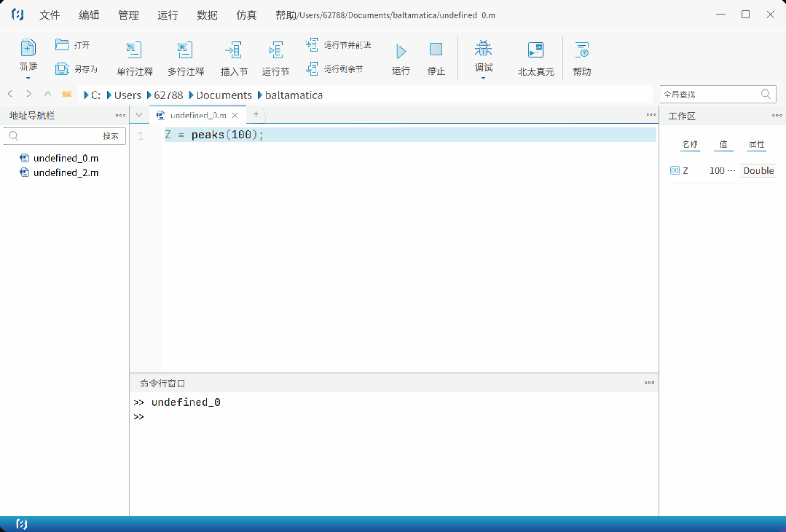Click the single-line comment (单行注释) icon
The image size is (786, 532).
134,50
